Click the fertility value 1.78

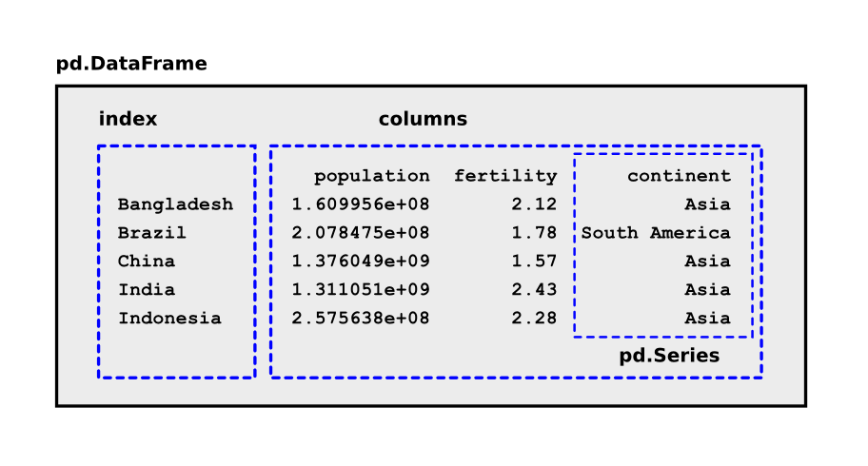[534, 233]
